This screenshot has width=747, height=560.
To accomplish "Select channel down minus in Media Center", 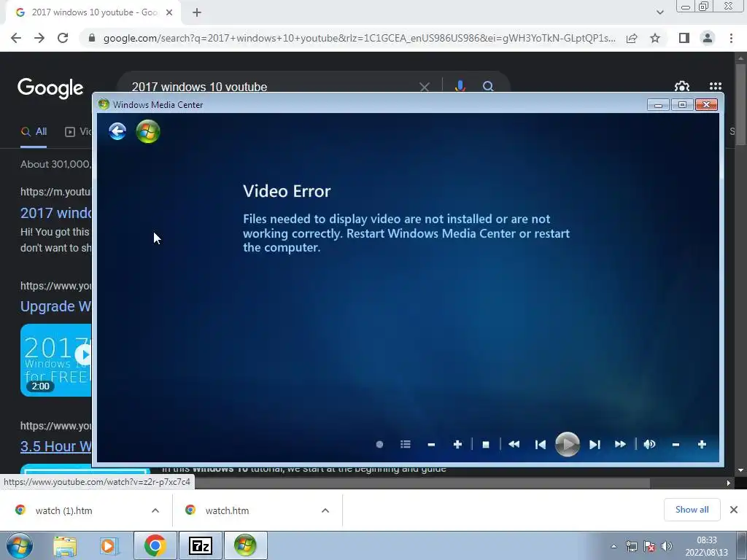I will [x=432, y=444].
